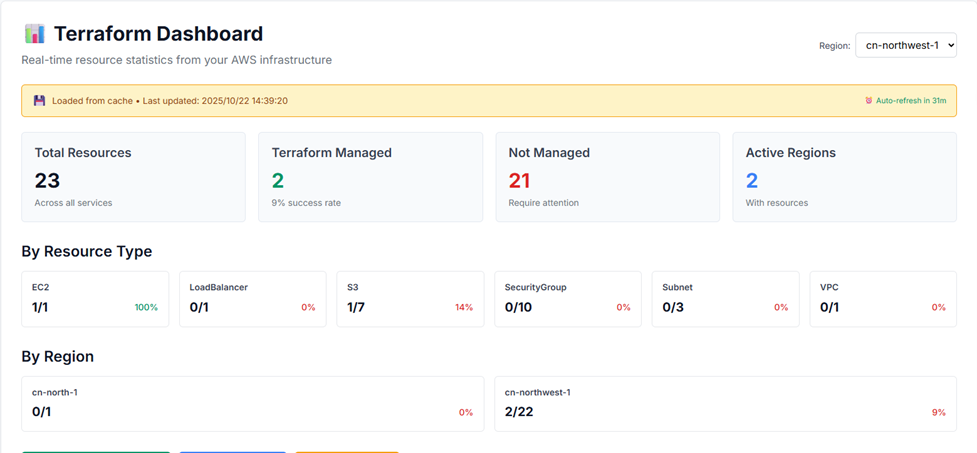
Task: Click the Auto-refresh in 31m label
Action: pyautogui.click(x=911, y=101)
